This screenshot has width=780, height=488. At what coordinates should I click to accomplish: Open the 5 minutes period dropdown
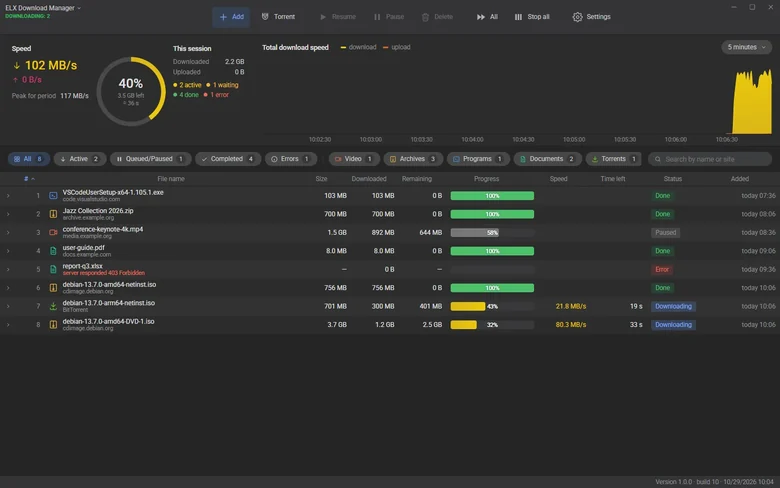tap(746, 47)
